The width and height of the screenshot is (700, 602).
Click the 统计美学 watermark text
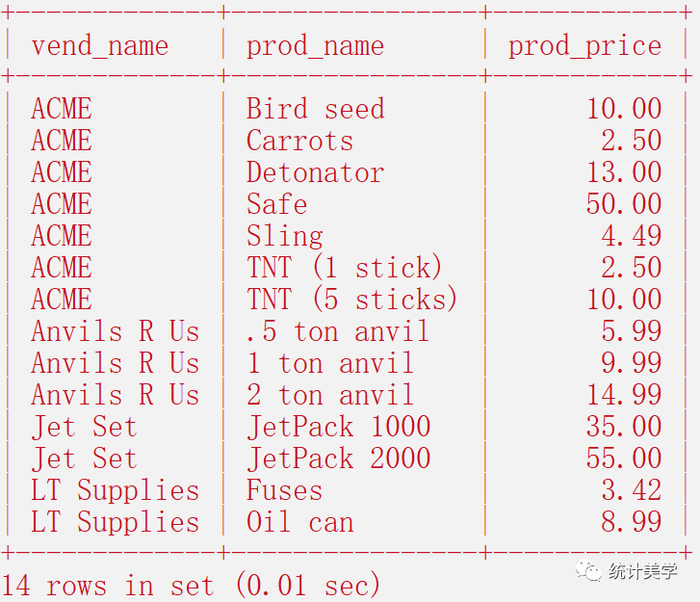643,571
